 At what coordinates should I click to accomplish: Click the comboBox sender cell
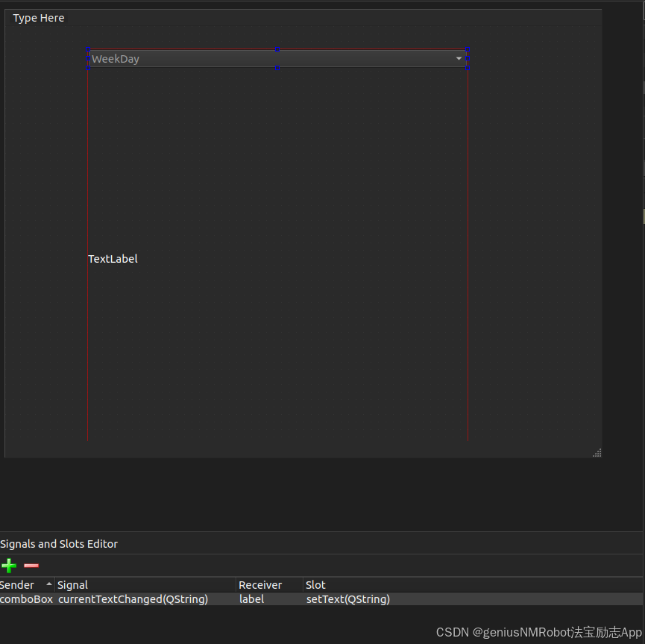coord(27,598)
